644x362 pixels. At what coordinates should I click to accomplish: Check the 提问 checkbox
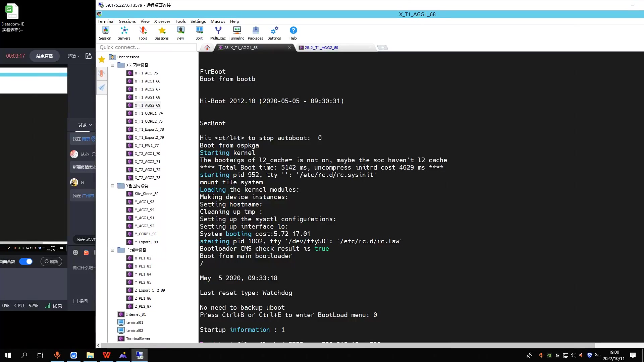pyautogui.click(x=75, y=301)
